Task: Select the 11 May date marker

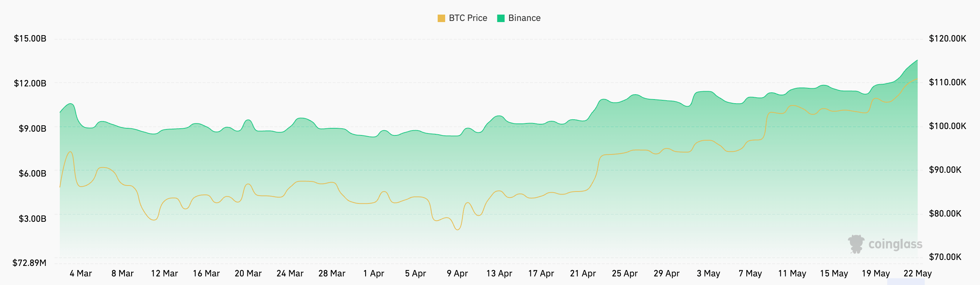Action: pos(792,273)
